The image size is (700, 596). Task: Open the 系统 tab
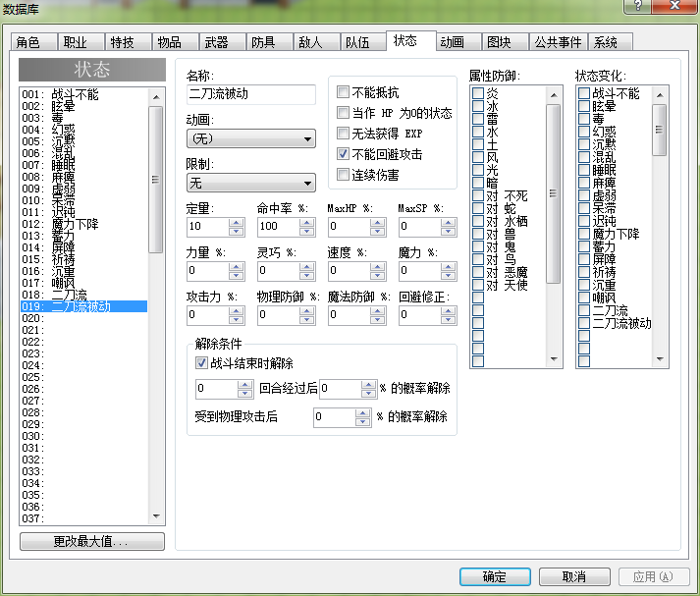611,42
